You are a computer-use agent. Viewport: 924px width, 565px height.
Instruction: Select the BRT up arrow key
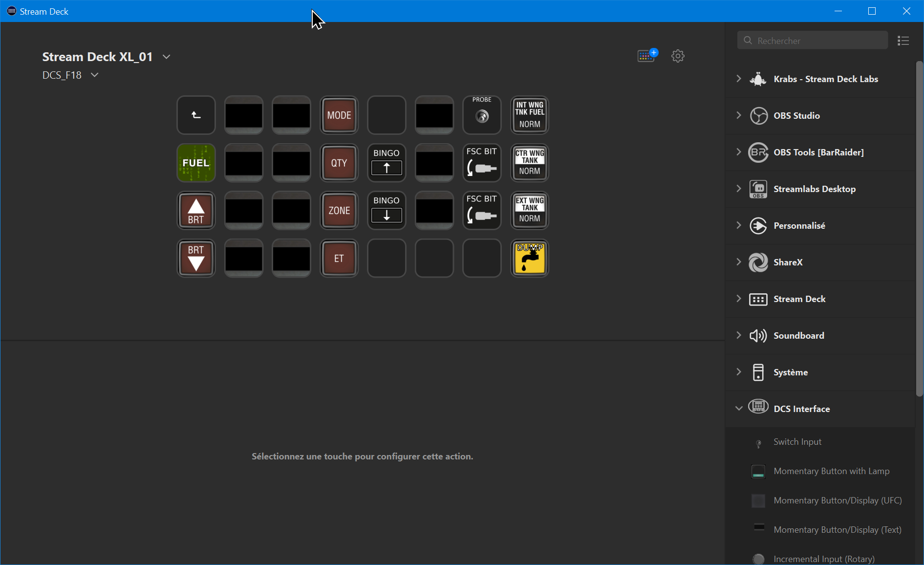196,211
